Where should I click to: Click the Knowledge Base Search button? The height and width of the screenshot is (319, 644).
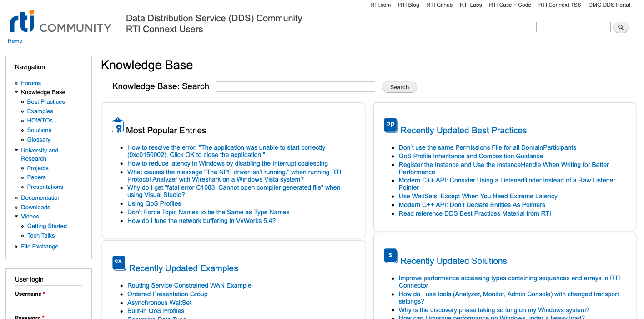pyautogui.click(x=400, y=87)
